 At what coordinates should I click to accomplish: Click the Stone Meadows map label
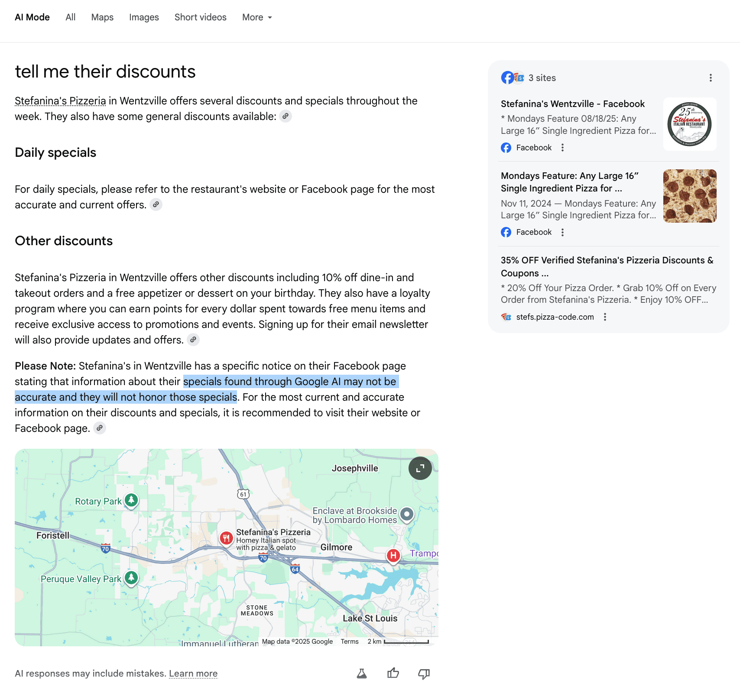click(x=257, y=610)
